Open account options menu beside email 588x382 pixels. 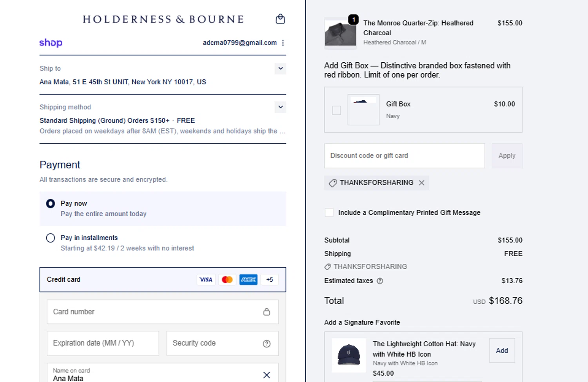(x=283, y=43)
